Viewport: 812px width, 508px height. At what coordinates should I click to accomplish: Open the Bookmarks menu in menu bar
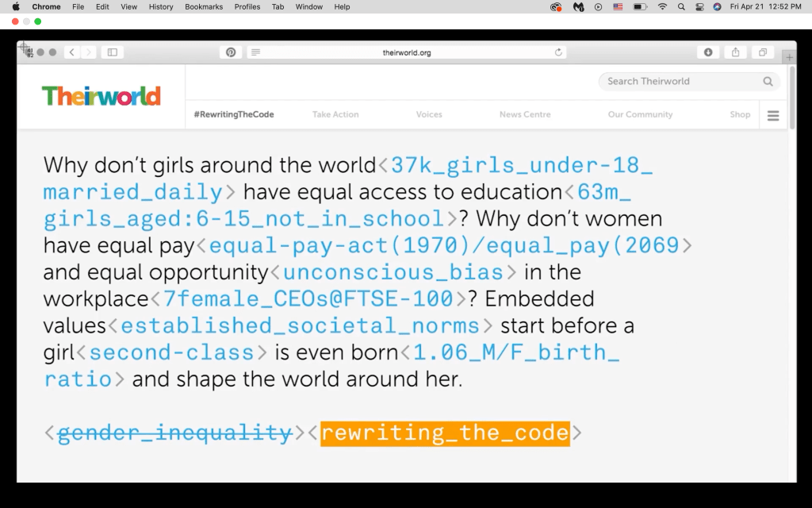click(204, 6)
